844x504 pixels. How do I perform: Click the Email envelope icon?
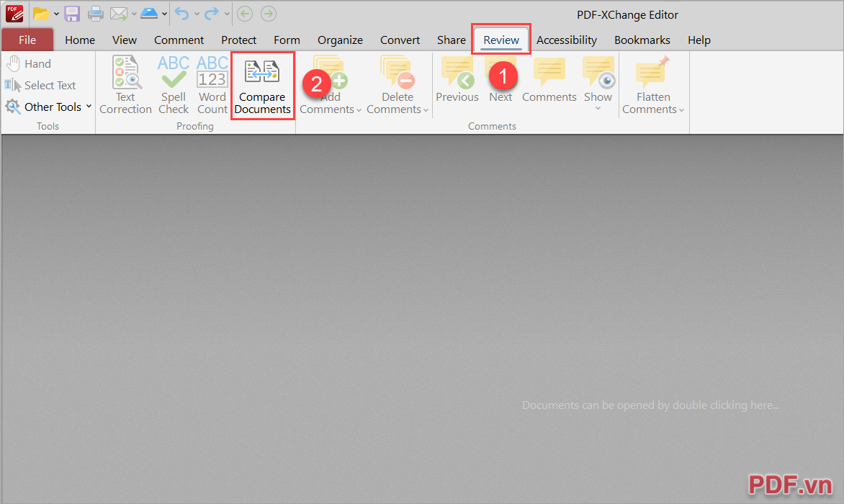[118, 14]
